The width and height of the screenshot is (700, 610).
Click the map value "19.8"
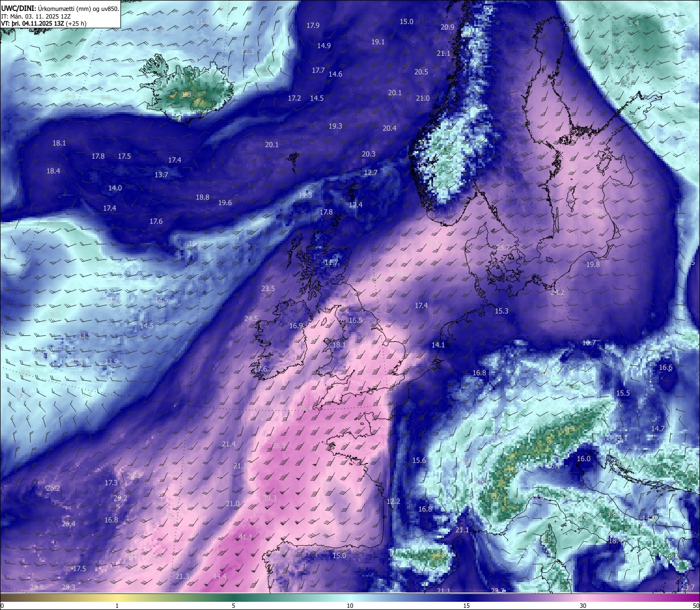coord(593,265)
